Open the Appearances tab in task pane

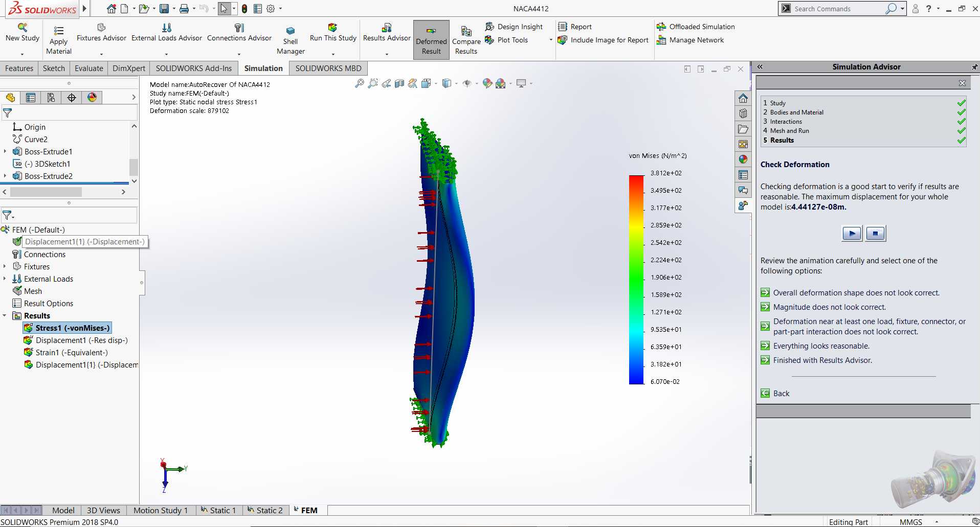(x=743, y=159)
